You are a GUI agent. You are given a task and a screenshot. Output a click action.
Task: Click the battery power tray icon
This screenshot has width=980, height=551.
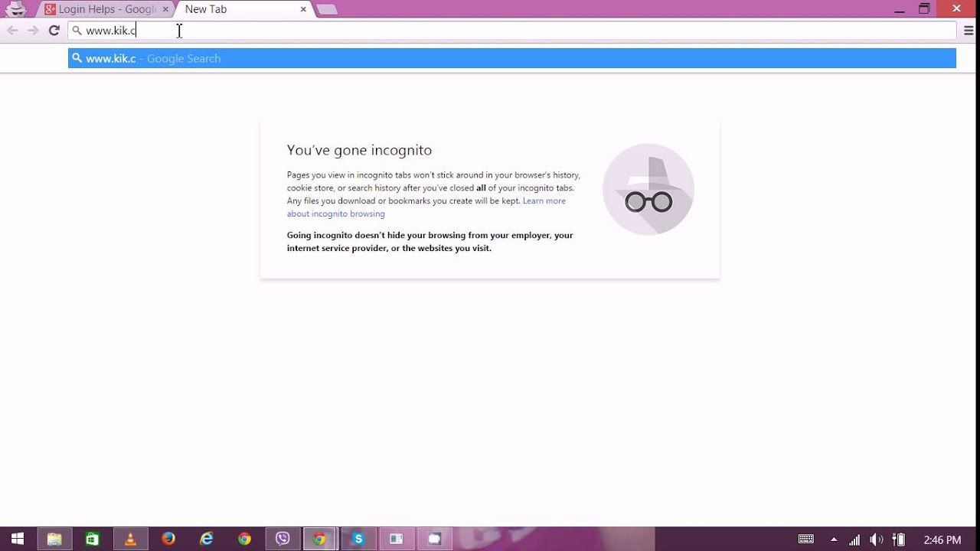pyautogui.click(x=899, y=540)
